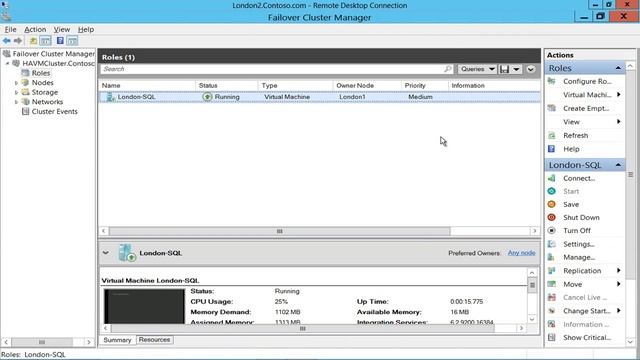Screen dimensions: 640x360
Task: Click tree pane scroll right arrow
Action: tap(89, 342)
